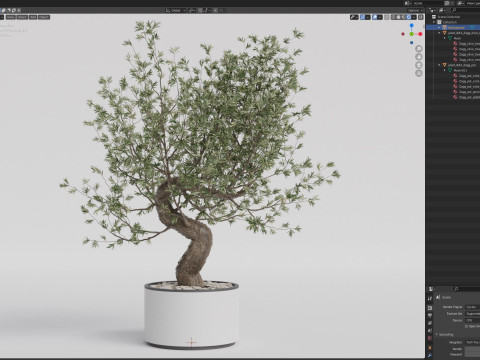Open the View Layer properties tab
480x360 pixels.
pos(430,323)
